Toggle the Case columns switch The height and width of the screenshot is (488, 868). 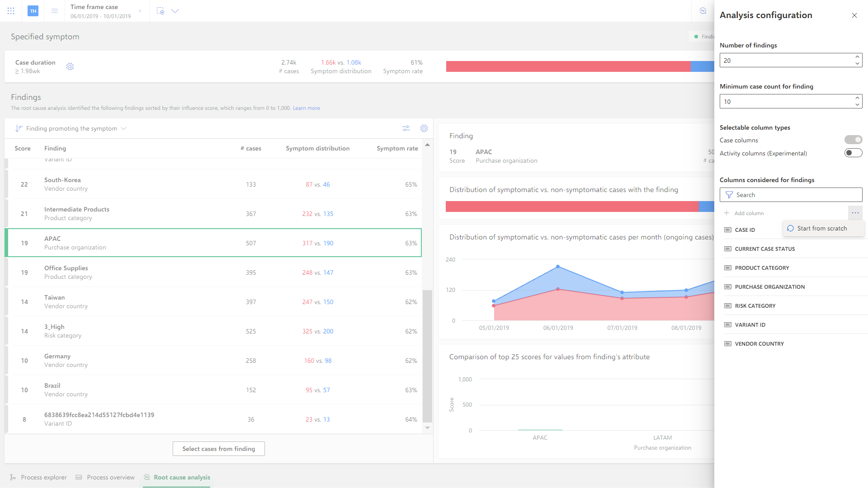[x=853, y=140]
